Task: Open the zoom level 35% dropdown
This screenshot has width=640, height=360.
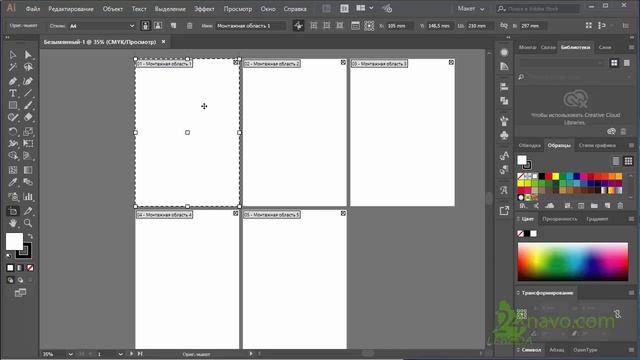Action: pos(70,354)
